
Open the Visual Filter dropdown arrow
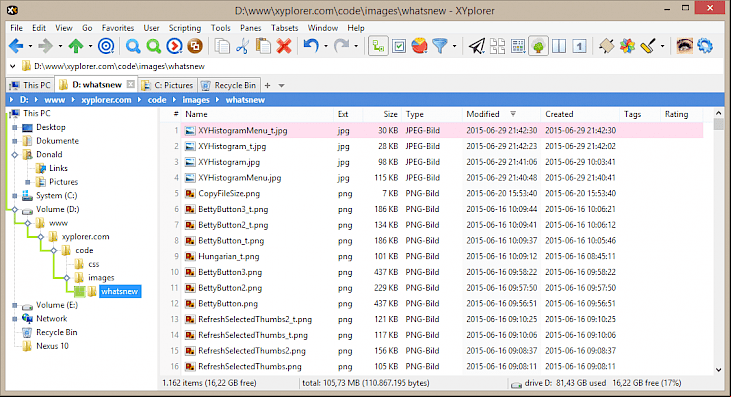(454, 46)
